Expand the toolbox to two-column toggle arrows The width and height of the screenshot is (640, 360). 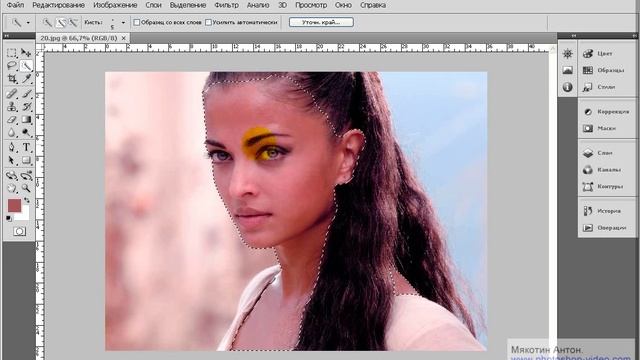click(x=6, y=36)
